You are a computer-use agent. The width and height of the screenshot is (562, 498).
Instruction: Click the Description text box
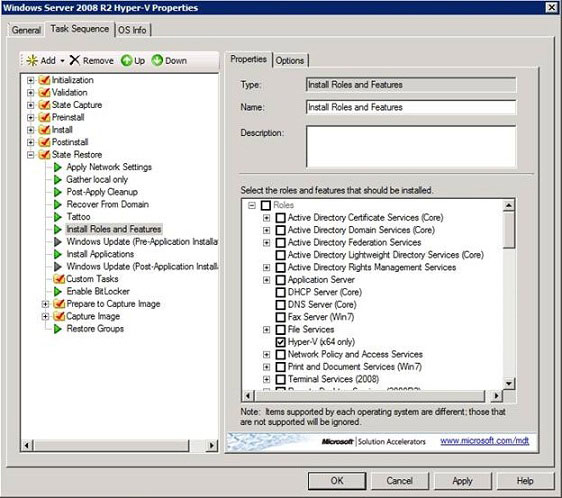pos(411,146)
